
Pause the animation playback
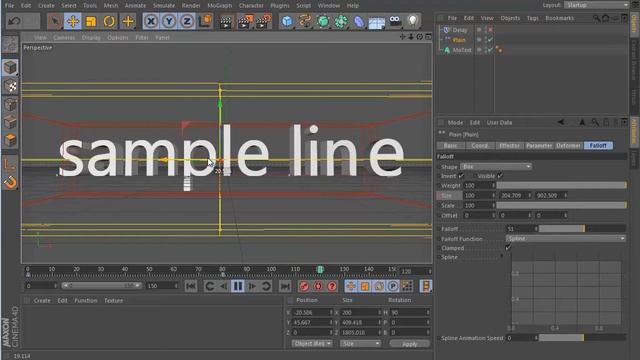coord(238,286)
